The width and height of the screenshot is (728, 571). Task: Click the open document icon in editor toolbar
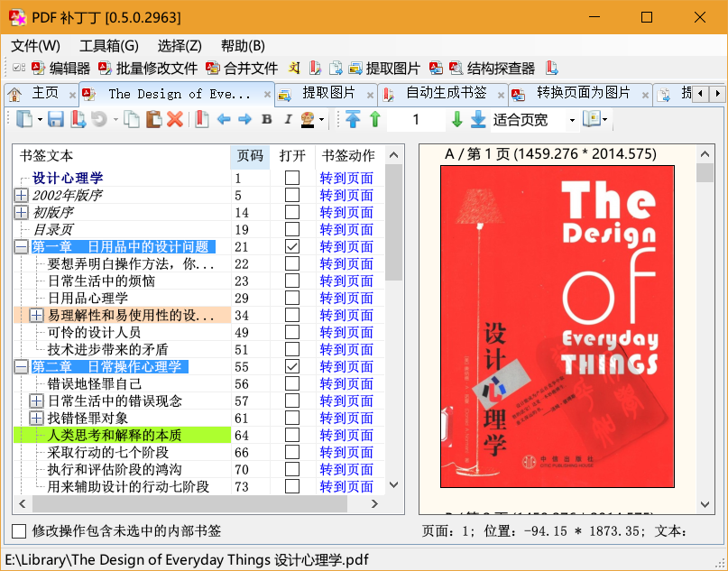click(24, 120)
